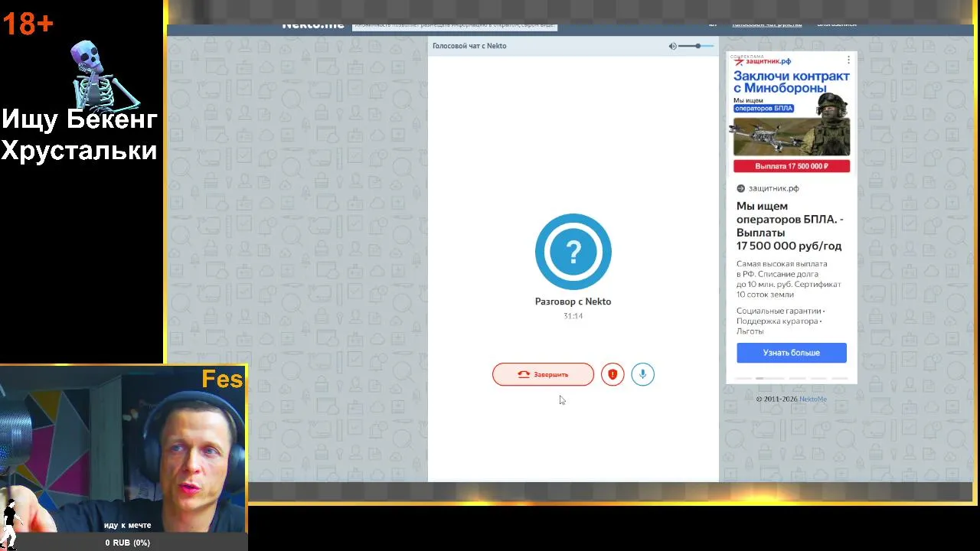Click the speaker volume icon
980x551 pixels.
[672, 46]
